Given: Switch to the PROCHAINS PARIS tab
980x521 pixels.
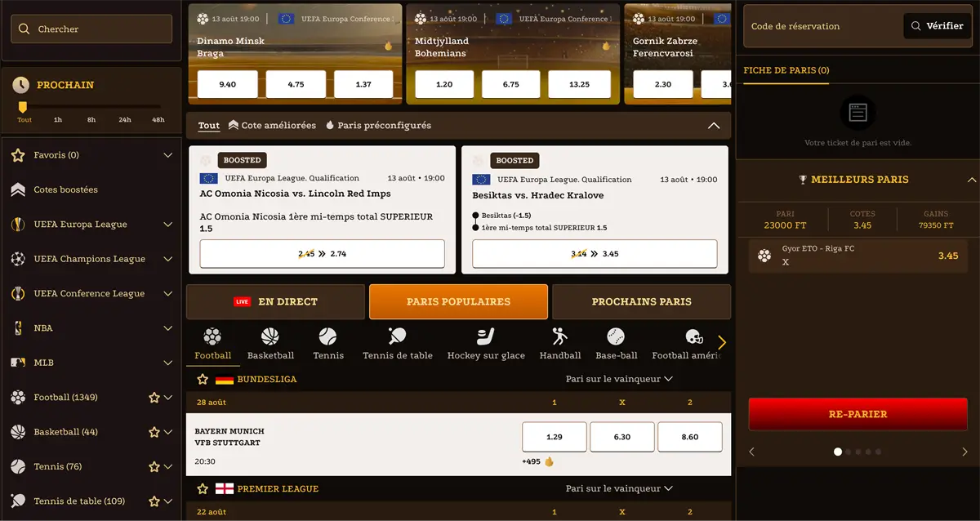Looking at the screenshot, I should [x=641, y=301].
